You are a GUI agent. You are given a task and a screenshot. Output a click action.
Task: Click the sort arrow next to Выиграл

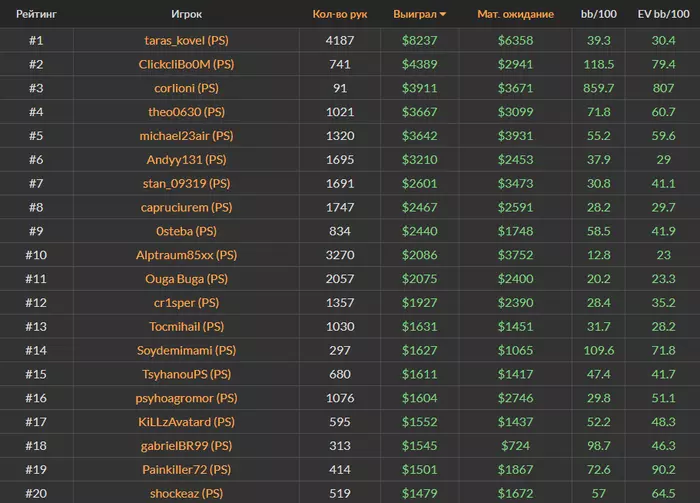pyautogui.click(x=443, y=15)
